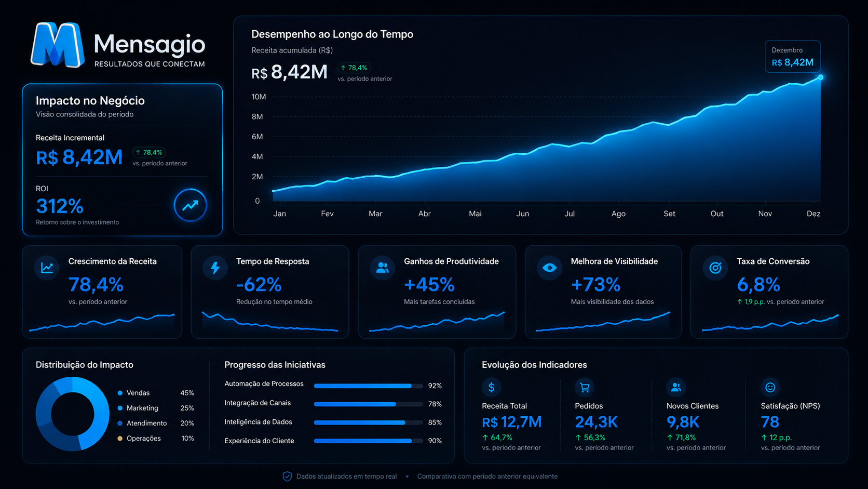This screenshot has height=489, width=868.
Task: Click the Integração de Canais progress bar
Action: pyautogui.click(x=368, y=404)
